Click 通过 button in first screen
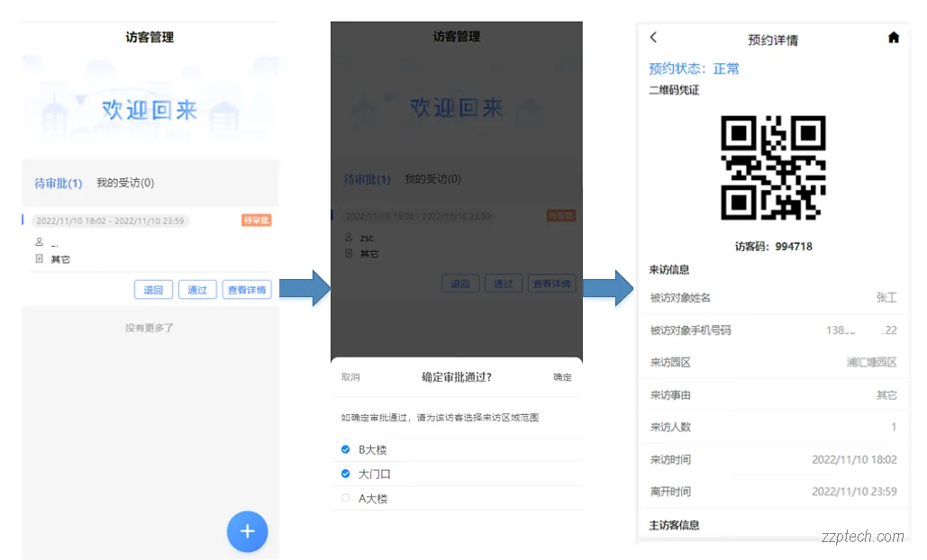Viewport: 927px width, 560px height. click(197, 289)
